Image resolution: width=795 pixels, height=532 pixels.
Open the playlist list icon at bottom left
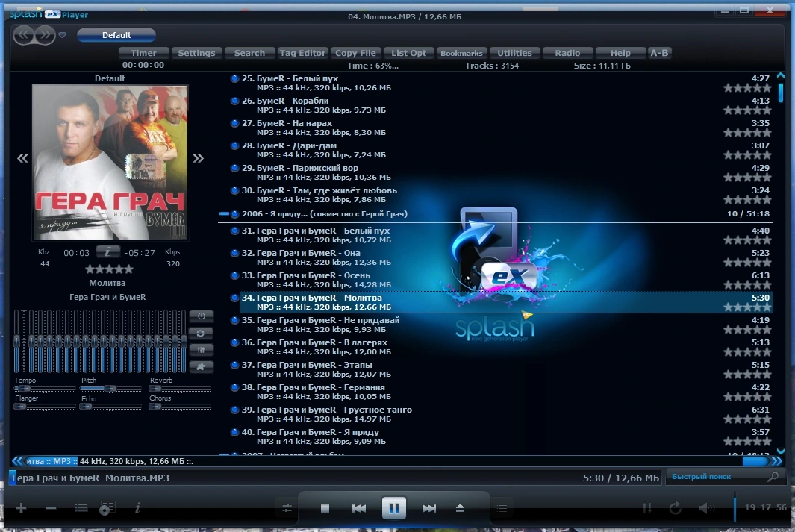tap(81, 507)
